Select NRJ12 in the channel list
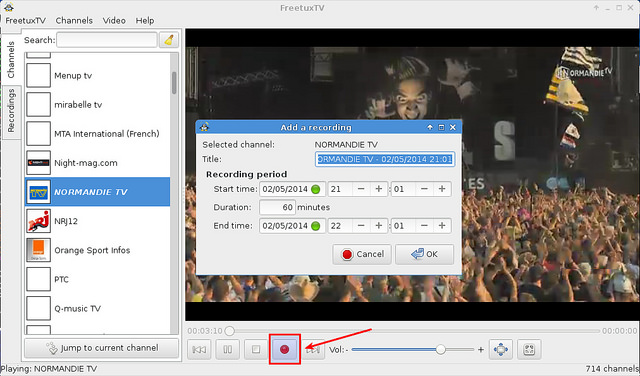This screenshot has height=376, width=640. click(x=98, y=221)
